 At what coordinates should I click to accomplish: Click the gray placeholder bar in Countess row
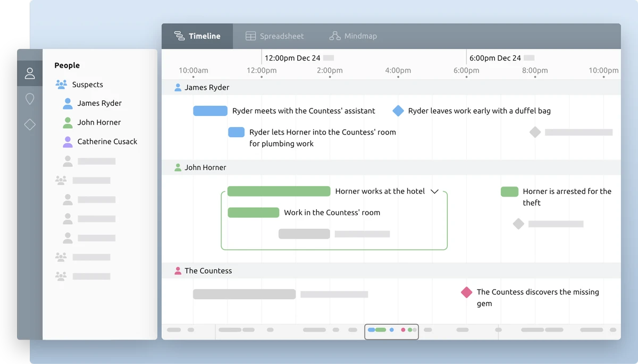[244, 294]
